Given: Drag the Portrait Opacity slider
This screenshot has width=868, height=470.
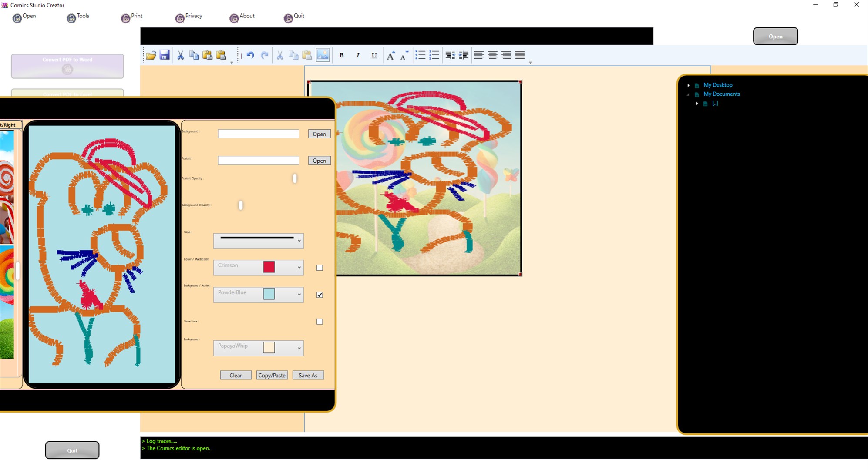Looking at the screenshot, I should 295,178.
